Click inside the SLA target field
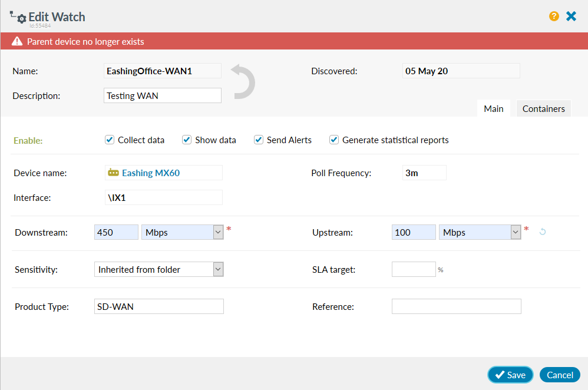Screen dimensions: 588x390 point(414,269)
